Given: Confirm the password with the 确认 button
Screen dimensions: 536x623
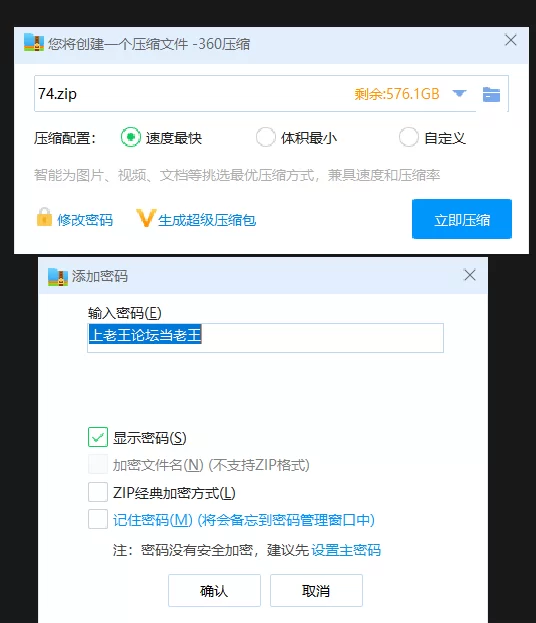Looking at the screenshot, I should tap(214, 590).
